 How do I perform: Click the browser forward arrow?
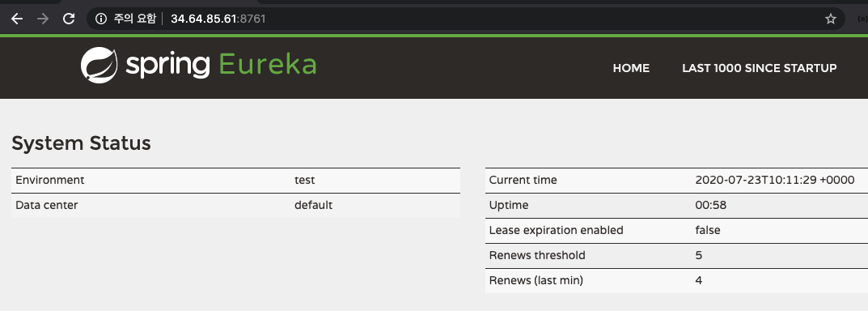43,19
